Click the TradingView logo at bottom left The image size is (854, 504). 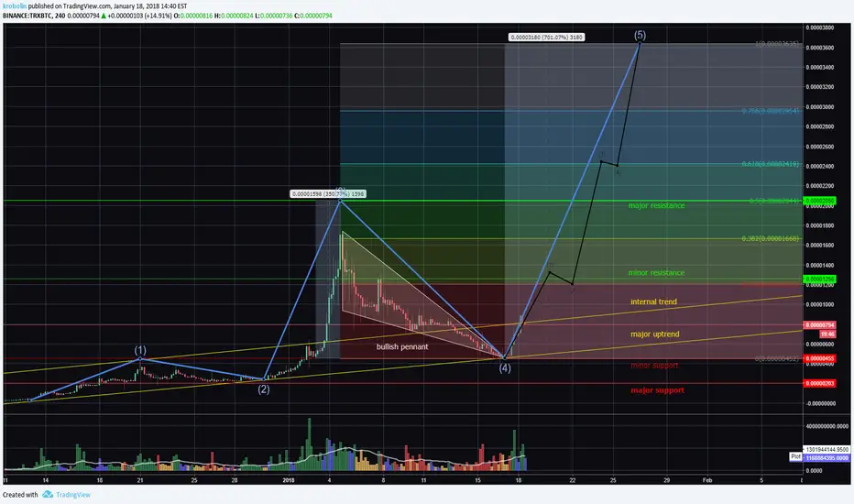48,494
